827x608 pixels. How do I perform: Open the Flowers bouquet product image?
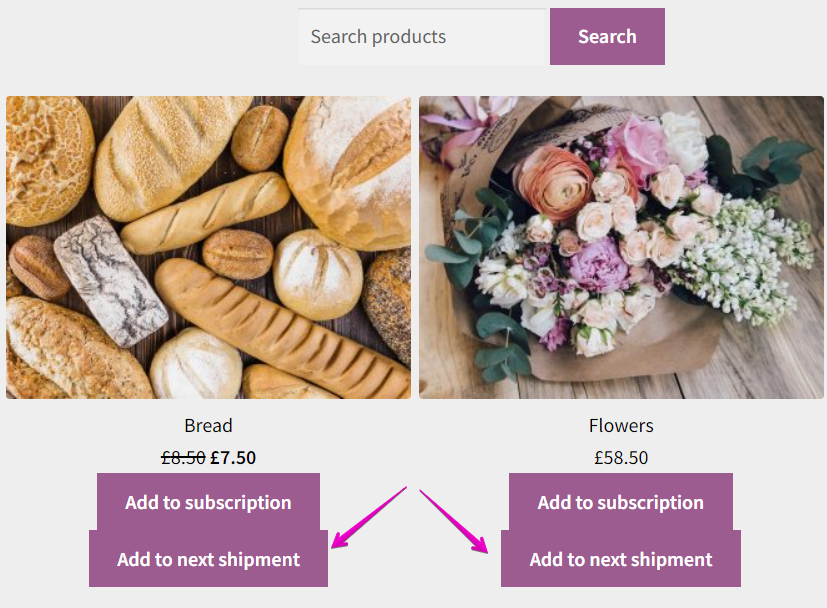click(x=621, y=247)
